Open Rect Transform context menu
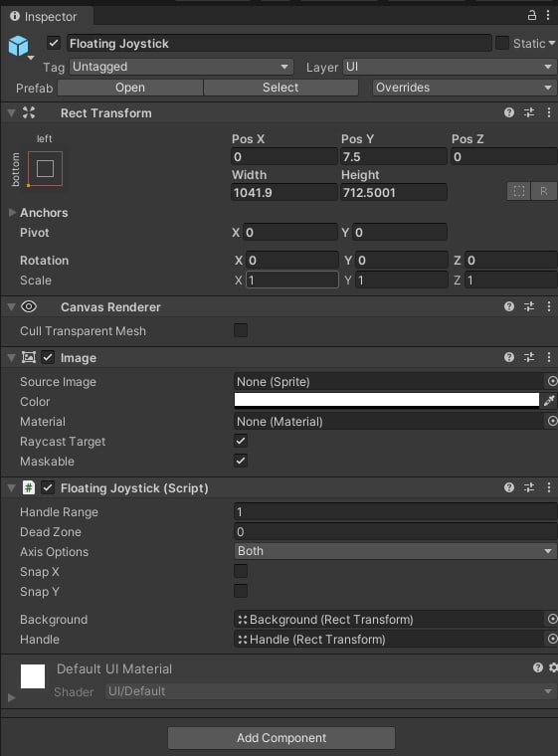 [549, 112]
